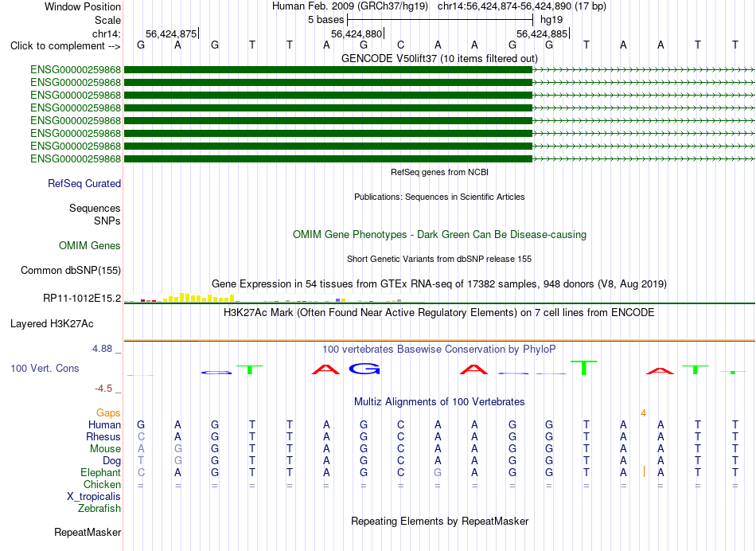Viewport: 756px width, 551px height.
Task: Click the faded T base in Dog row
Action: point(141,461)
